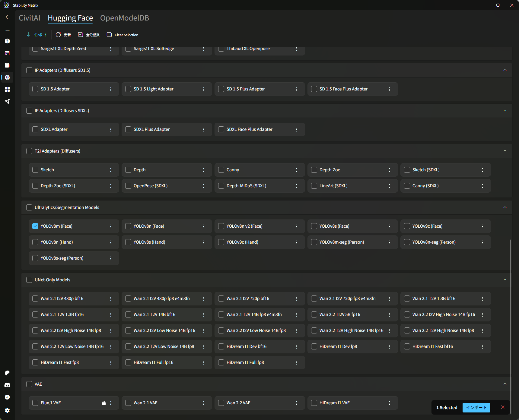Select all UNet-Only Models via header checkbox

[29, 280]
